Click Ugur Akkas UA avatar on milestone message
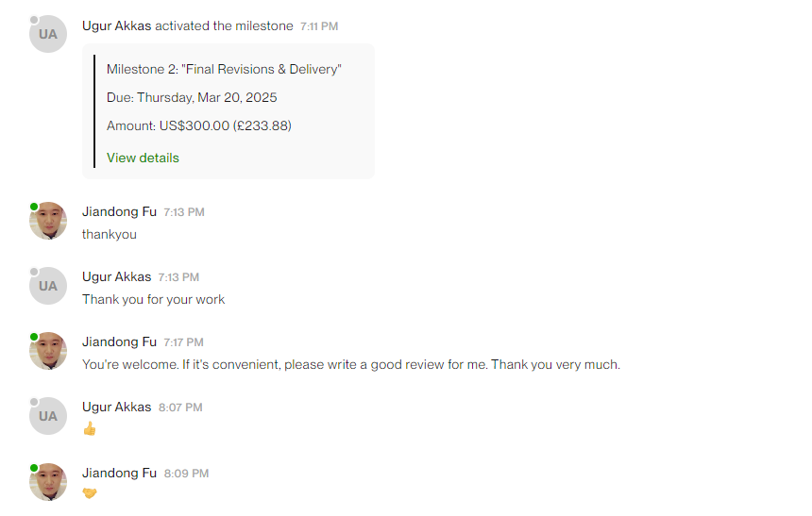 point(48,34)
